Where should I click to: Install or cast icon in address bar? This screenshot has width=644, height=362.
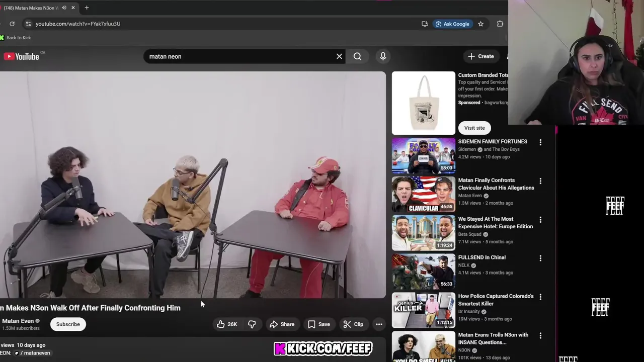[x=425, y=24]
